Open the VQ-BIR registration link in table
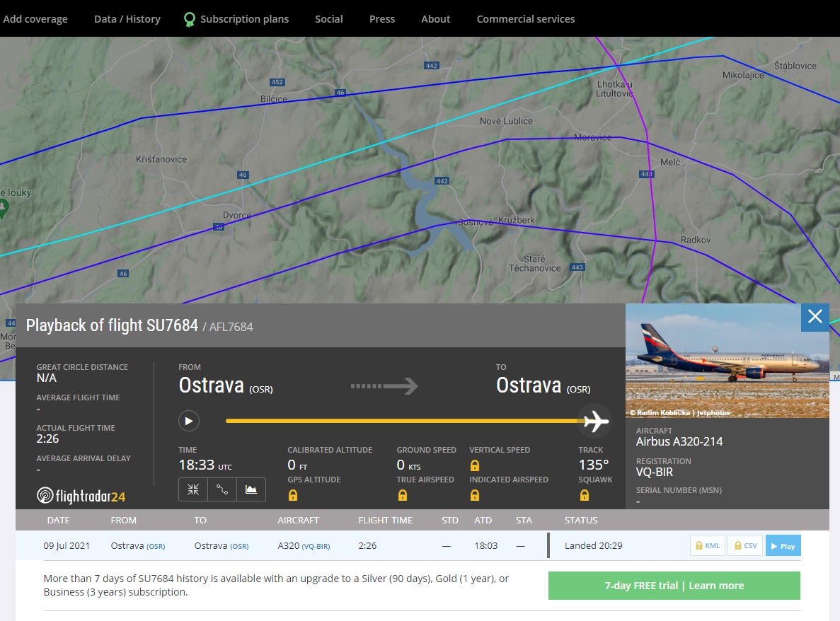 316,546
